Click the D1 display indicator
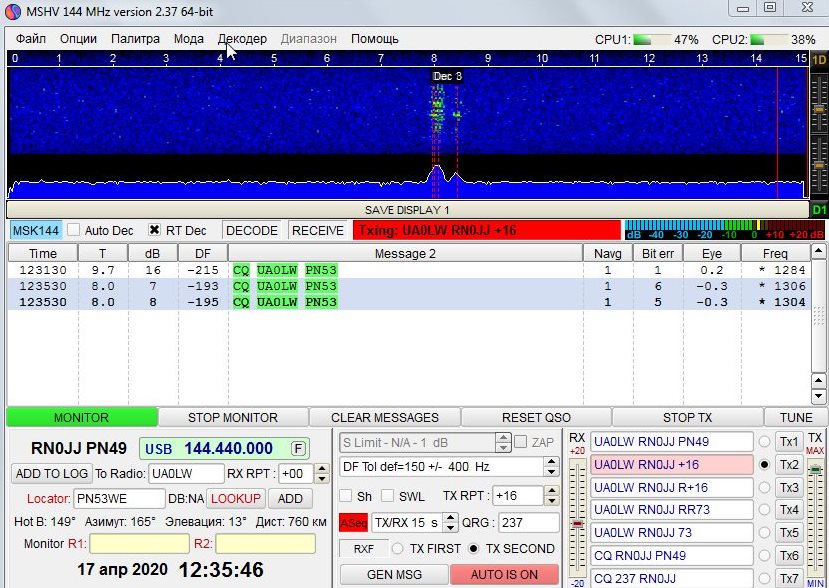This screenshot has width=829, height=588. click(819, 210)
